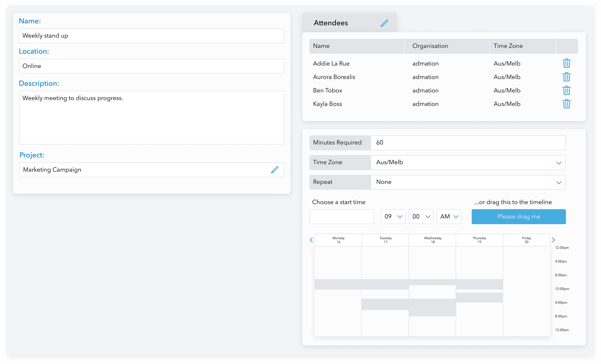Open the hour 09 dropdown
Screen dimensions: 601x364
[x=393, y=217]
